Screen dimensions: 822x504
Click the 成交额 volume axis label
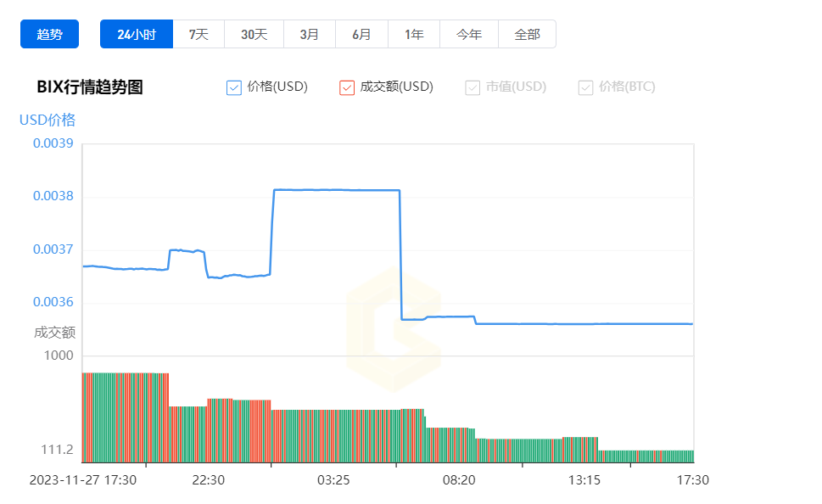[55, 333]
